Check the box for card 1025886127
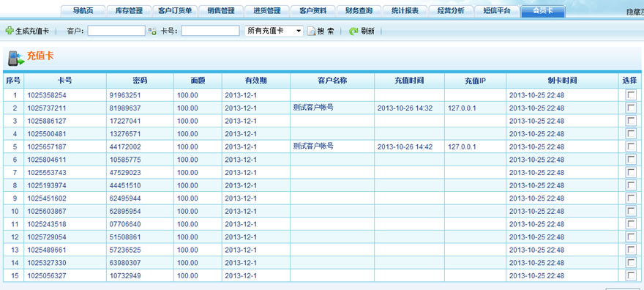The height and width of the screenshot is (290, 644). [630, 121]
